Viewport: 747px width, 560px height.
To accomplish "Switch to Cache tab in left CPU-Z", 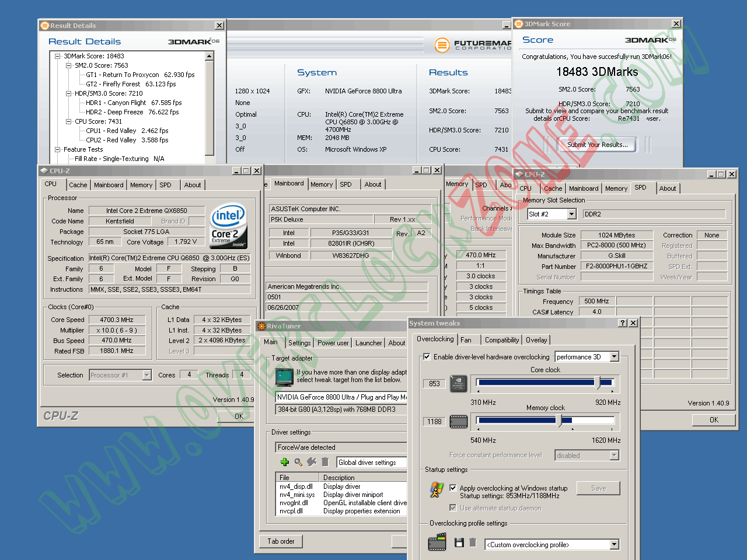I will point(78,185).
